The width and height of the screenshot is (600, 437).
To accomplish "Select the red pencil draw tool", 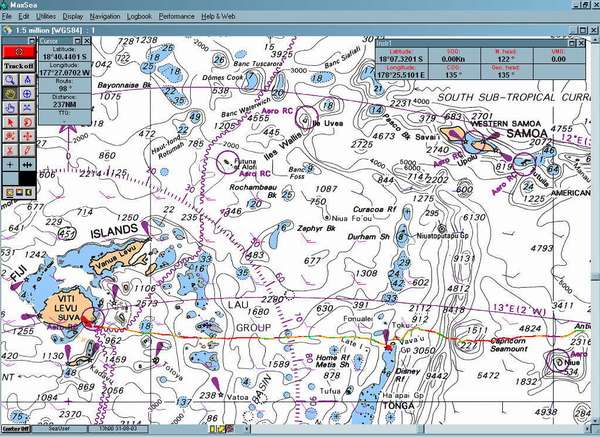I will tap(27, 150).
